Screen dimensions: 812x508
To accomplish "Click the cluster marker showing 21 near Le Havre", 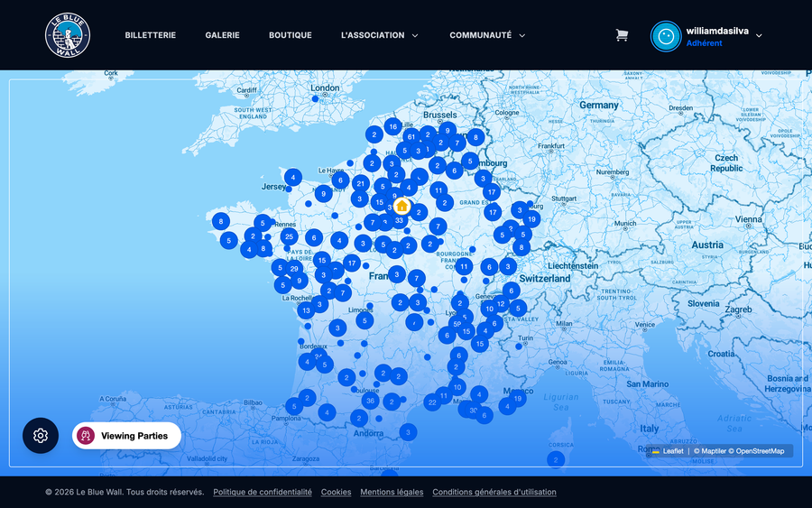I will coord(360,183).
